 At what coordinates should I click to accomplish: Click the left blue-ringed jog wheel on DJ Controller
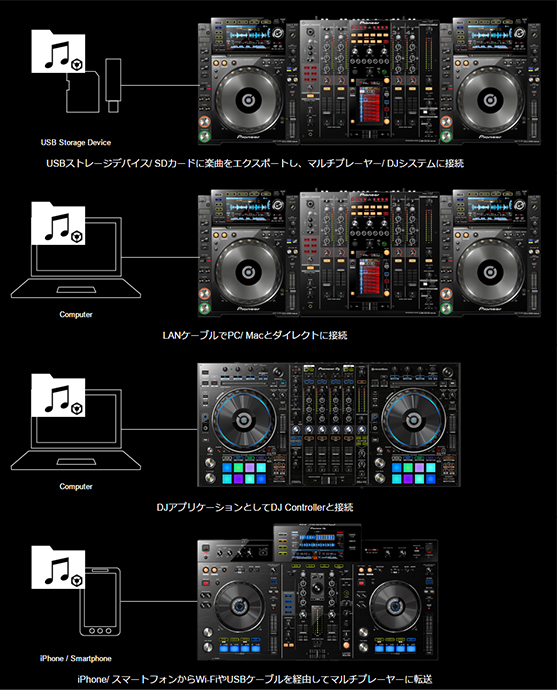[243, 421]
